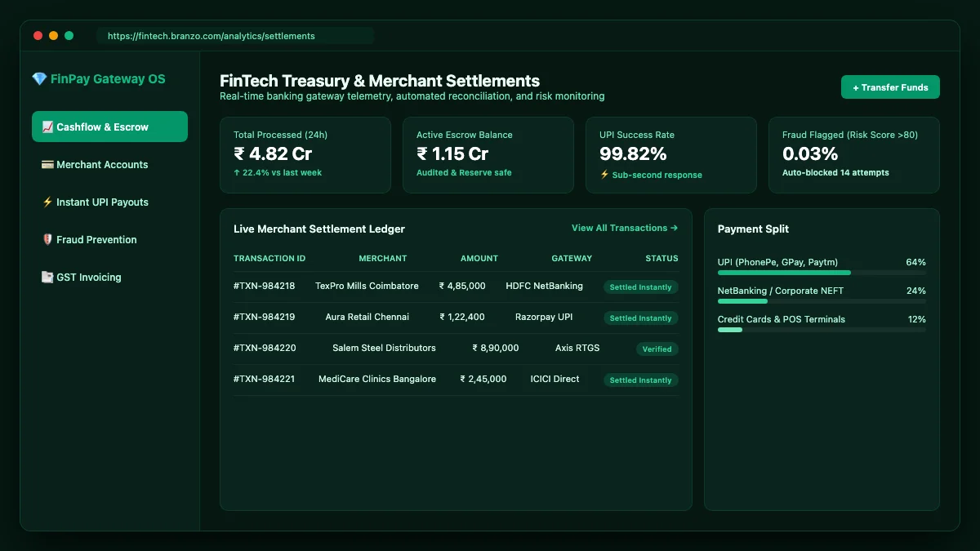Click the lightning icon next to Sub-second response

[x=604, y=175]
